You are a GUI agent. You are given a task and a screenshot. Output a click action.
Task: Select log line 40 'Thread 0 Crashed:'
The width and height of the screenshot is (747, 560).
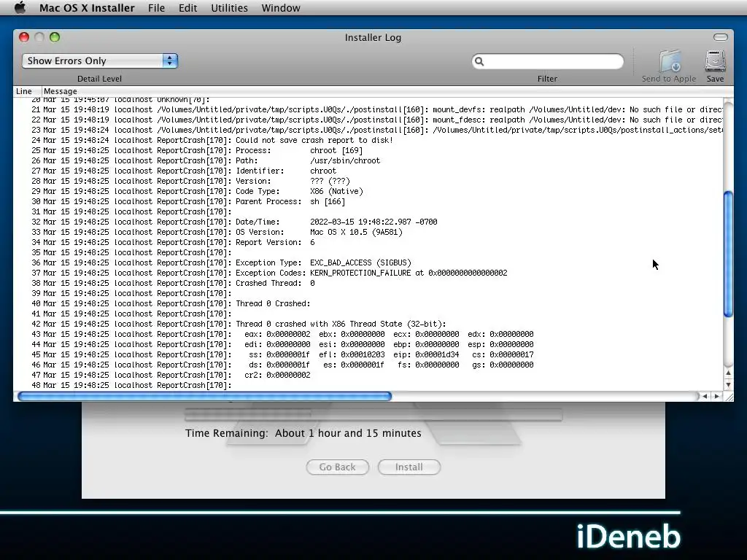coord(368,304)
